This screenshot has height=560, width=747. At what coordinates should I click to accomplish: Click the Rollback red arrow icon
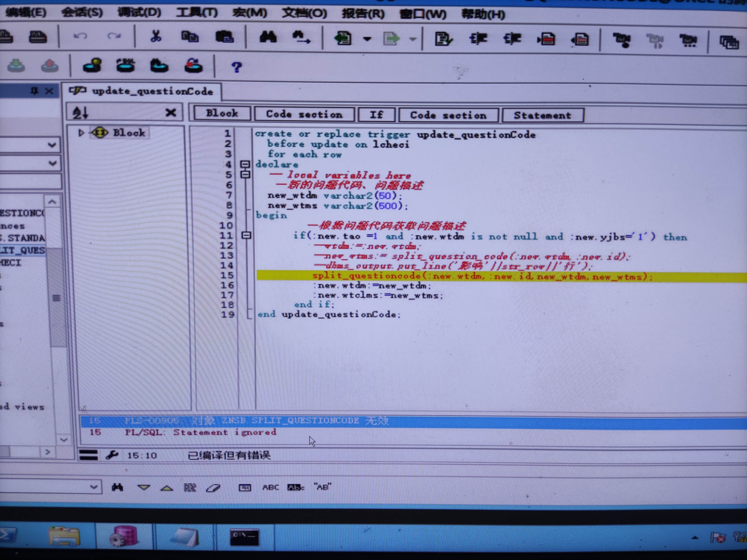coord(50,66)
